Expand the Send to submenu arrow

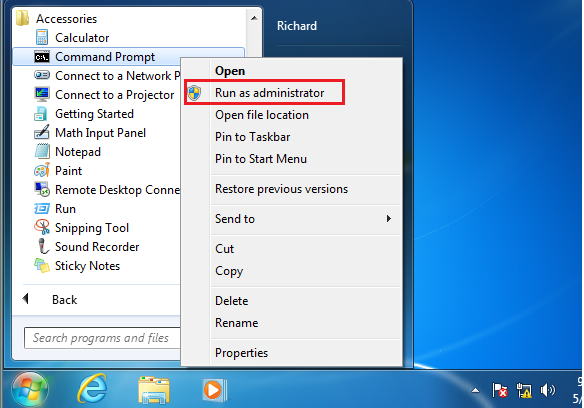click(x=389, y=219)
